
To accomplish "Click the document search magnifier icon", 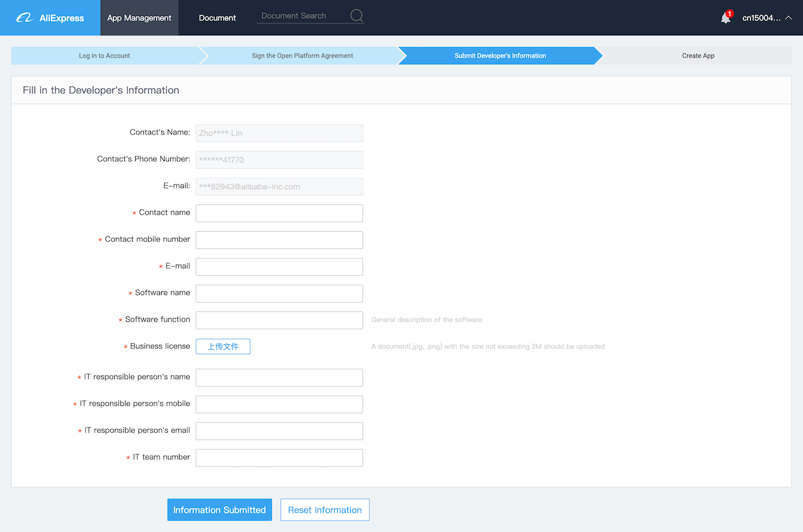I will (x=356, y=16).
